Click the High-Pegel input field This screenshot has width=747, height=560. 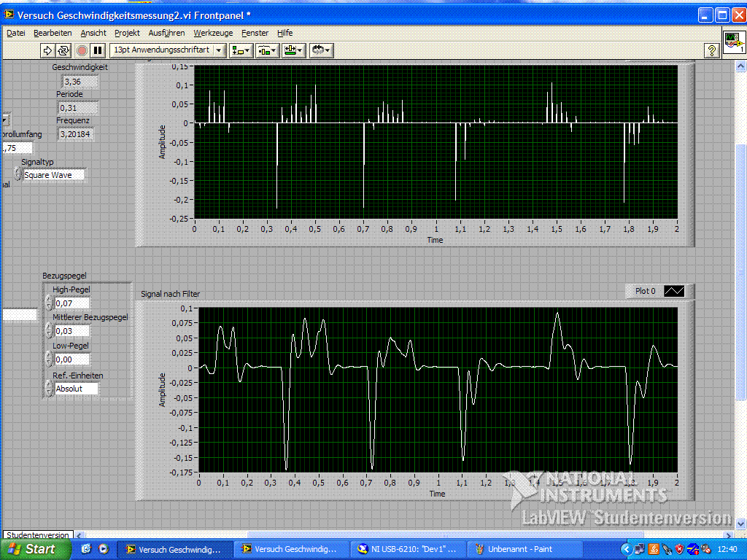coord(72,303)
